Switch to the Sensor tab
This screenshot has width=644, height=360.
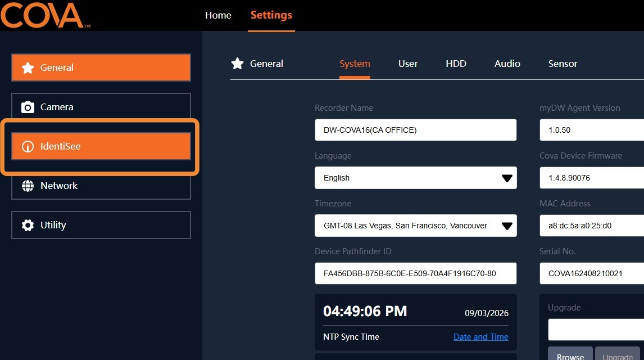(x=563, y=64)
